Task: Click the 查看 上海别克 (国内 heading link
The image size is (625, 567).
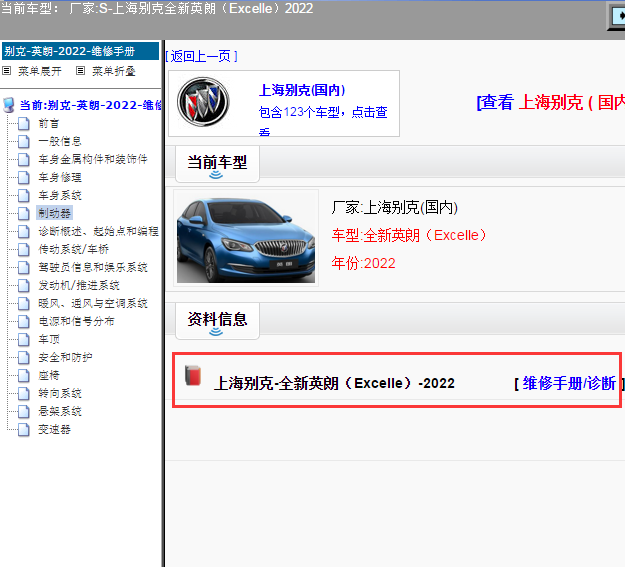Action: (x=550, y=102)
